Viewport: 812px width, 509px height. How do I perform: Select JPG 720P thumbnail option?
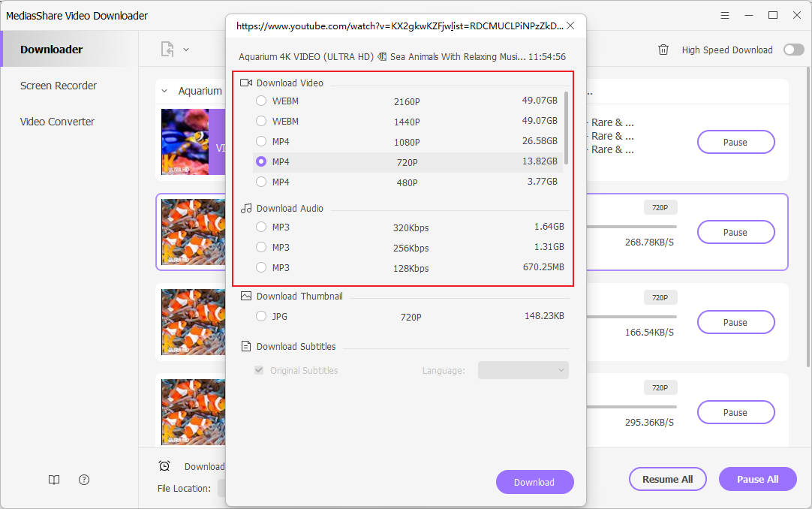coord(261,316)
